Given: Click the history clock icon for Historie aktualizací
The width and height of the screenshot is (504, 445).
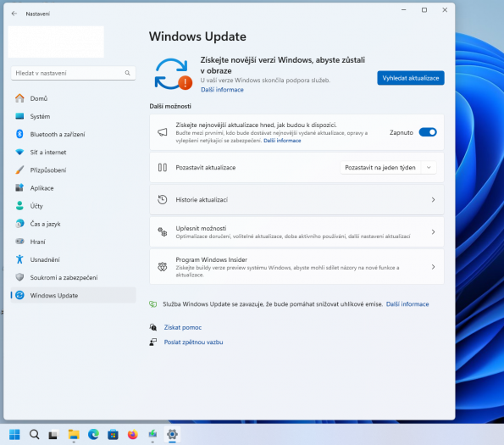Looking at the screenshot, I should tap(163, 200).
